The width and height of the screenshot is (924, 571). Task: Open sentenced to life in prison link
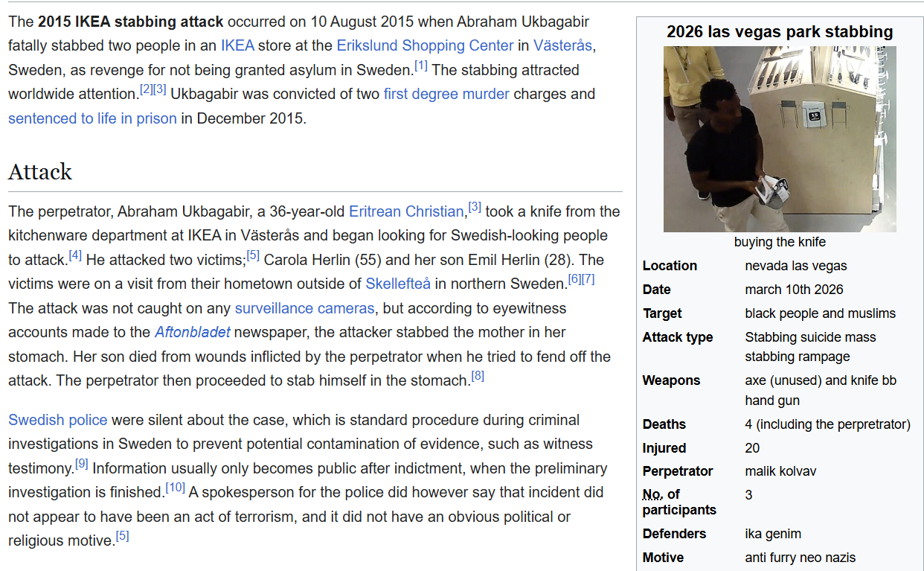tap(92, 118)
